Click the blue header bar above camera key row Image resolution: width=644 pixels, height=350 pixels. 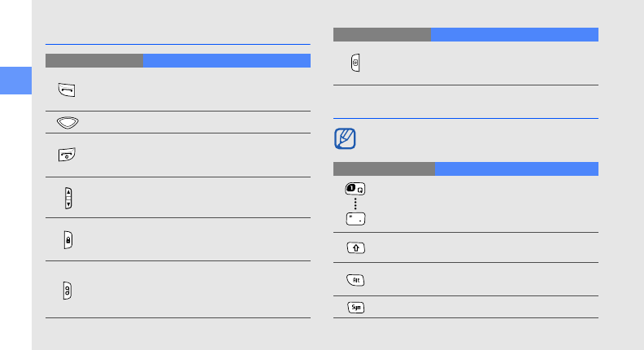click(514, 34)
